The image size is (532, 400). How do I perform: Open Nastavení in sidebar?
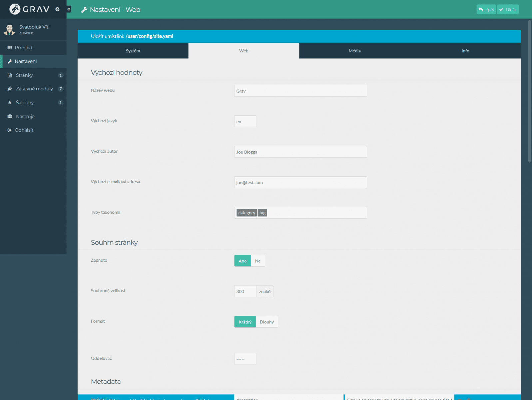click(33, 61)
